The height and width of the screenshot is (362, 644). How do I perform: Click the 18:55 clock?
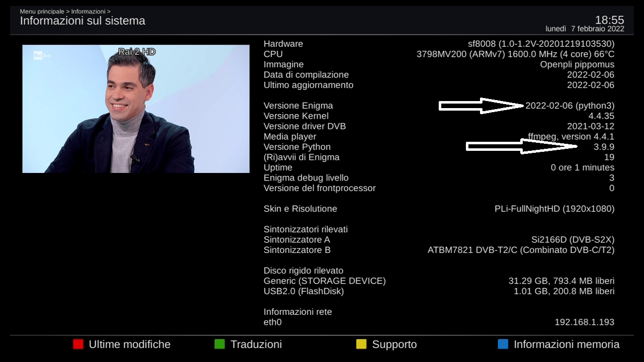tap(609, 20)
